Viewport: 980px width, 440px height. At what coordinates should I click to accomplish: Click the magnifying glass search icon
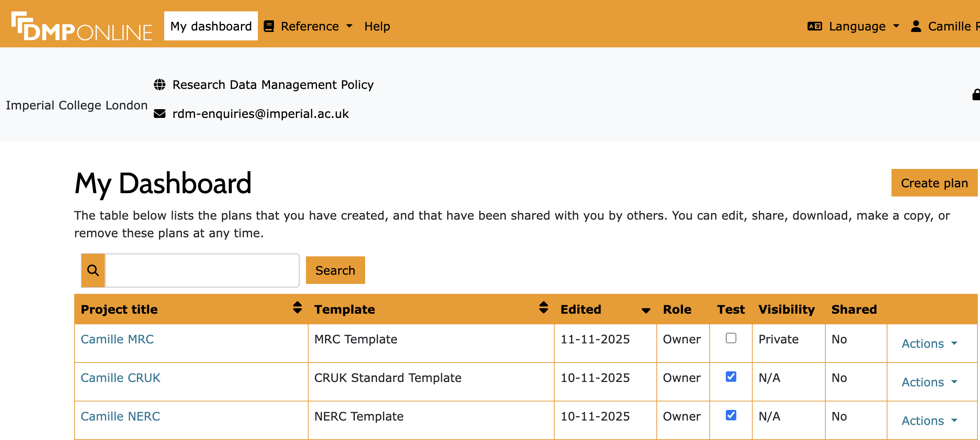(x=93, y=270)
